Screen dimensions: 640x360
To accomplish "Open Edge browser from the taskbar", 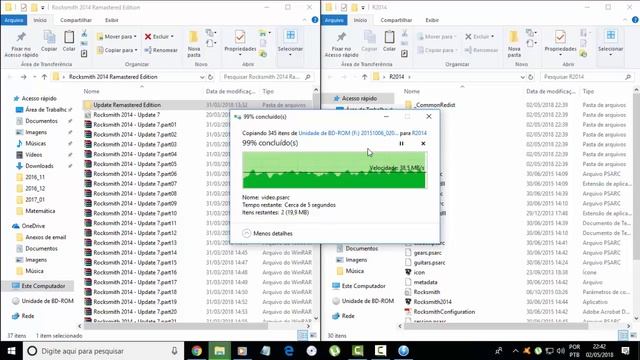I will pos(289,351).
